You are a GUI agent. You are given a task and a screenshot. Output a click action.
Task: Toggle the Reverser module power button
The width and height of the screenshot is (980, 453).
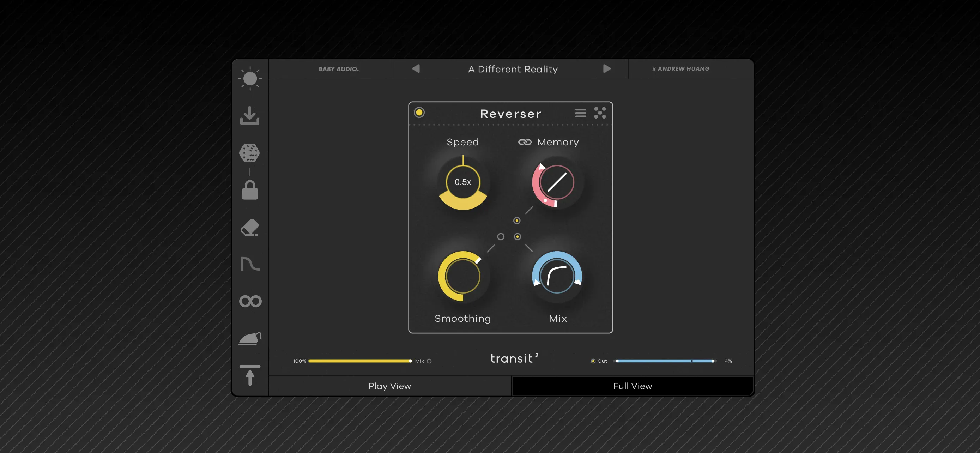(419, 113)
